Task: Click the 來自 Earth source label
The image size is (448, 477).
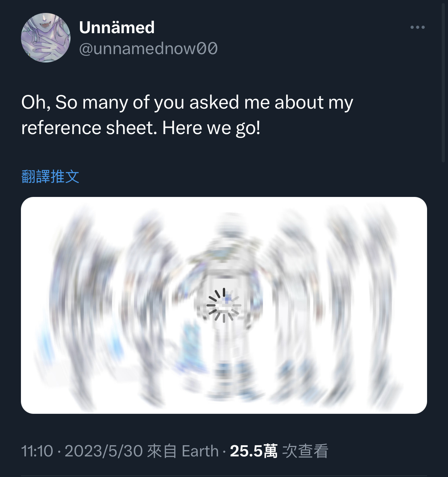Action: tap(183, 451)
